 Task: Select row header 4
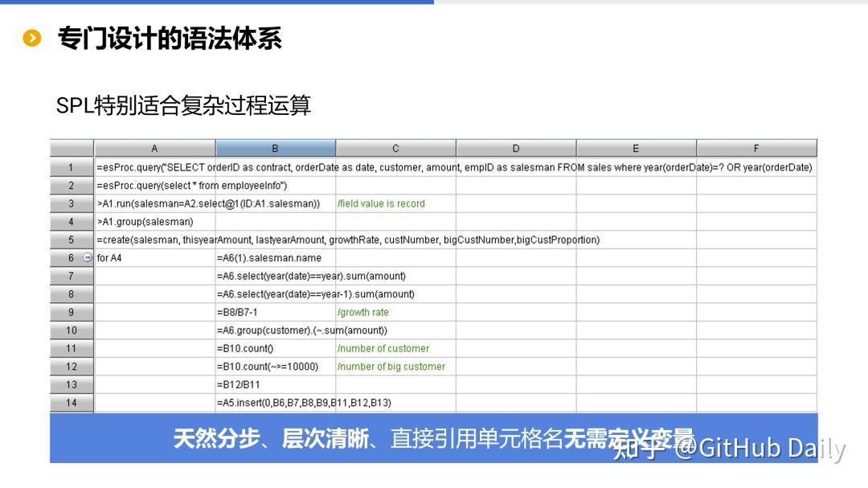pyautogui.click(x=72, y=222)
